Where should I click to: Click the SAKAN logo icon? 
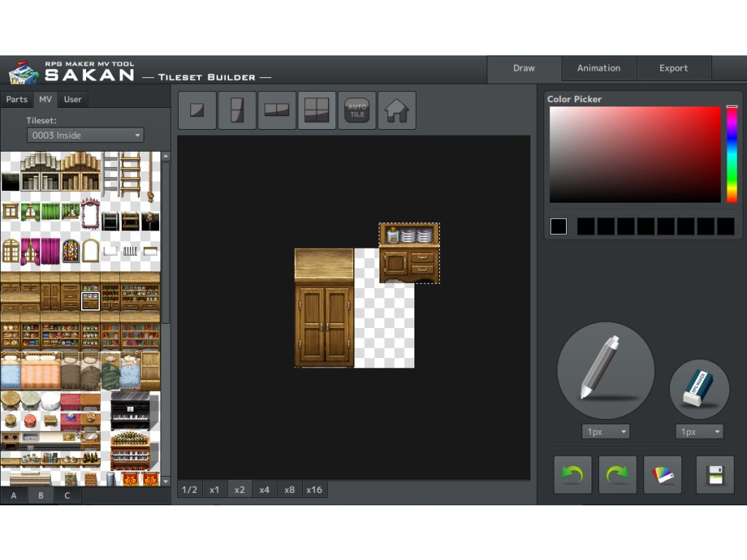click(x=23, y=72)
